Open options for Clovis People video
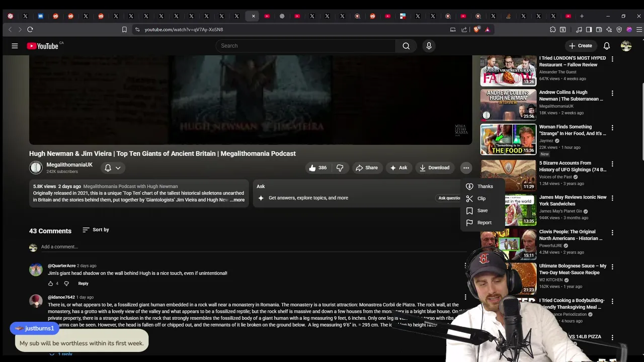This screenshot has width=644, height=362. (x=612, y=233)
